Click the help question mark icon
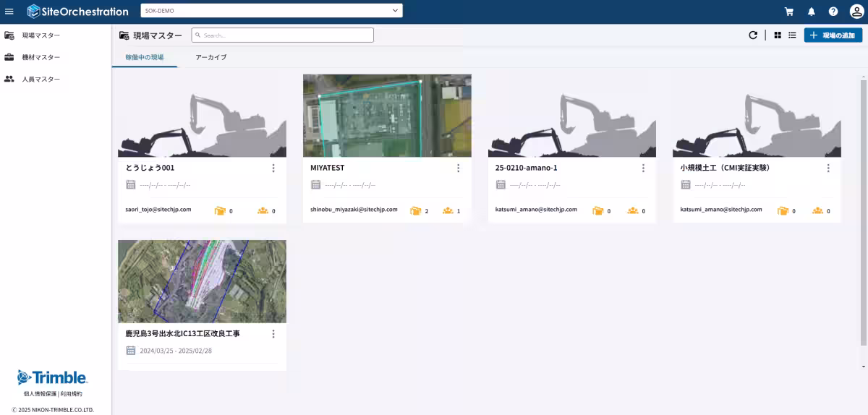Screen dimensions: 868x415 (833, 12)
